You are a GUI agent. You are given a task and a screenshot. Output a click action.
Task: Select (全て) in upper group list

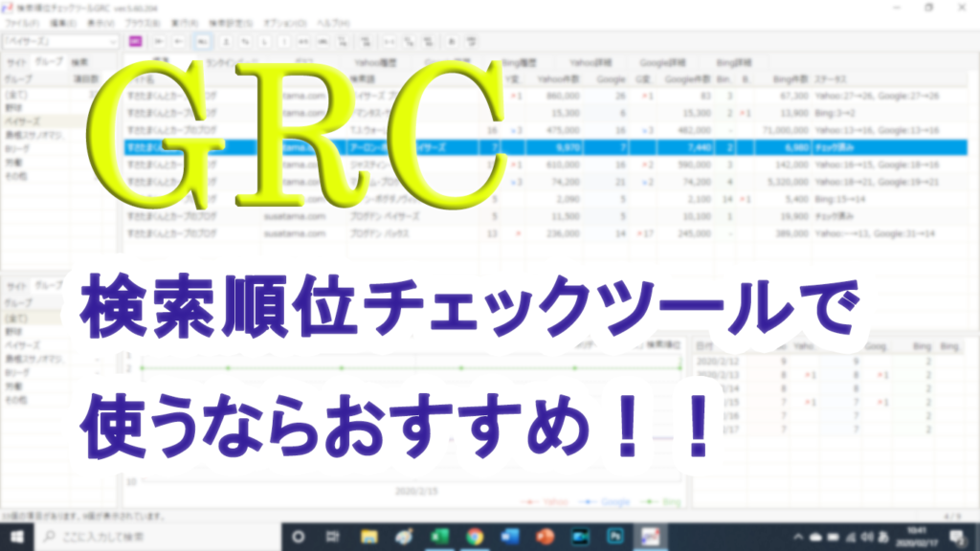pyautogui.click(x=17, y=95)
